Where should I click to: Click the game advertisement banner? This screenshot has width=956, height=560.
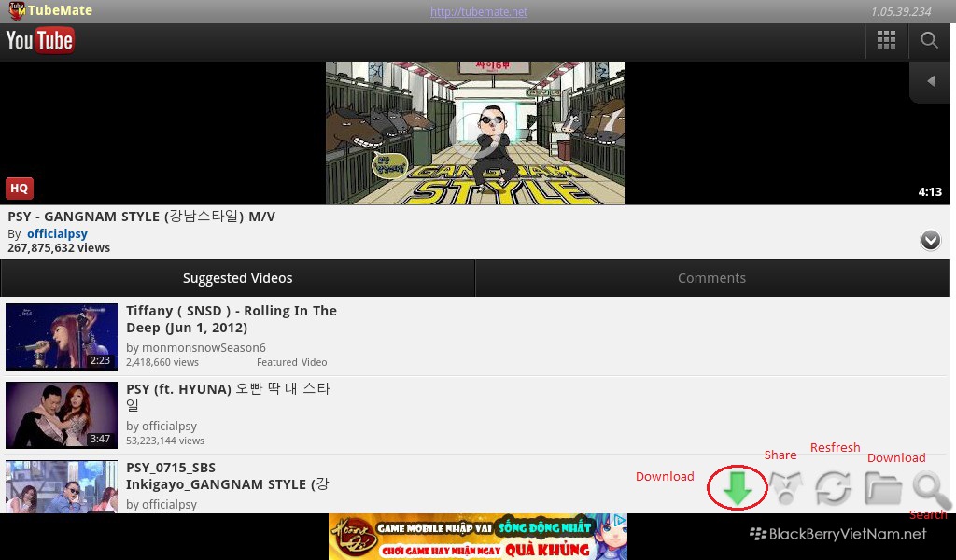pyautogui.click(x=477, y=537)
